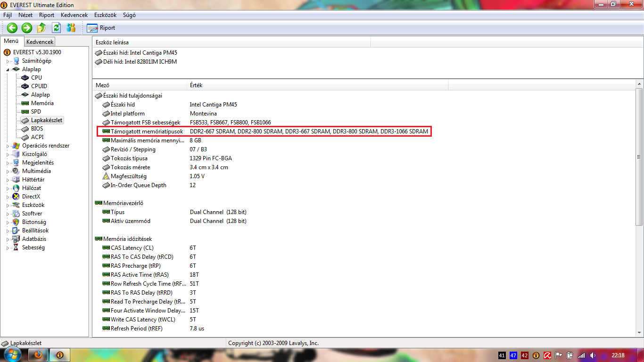Image resolution: width=644 pixels, height=362 pixels.
Task: Click the Érték column header
Action: (x=318, y=85)
